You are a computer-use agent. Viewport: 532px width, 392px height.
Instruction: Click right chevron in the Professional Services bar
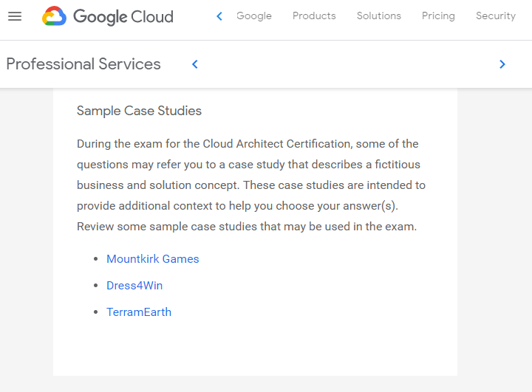pos(502,64)
